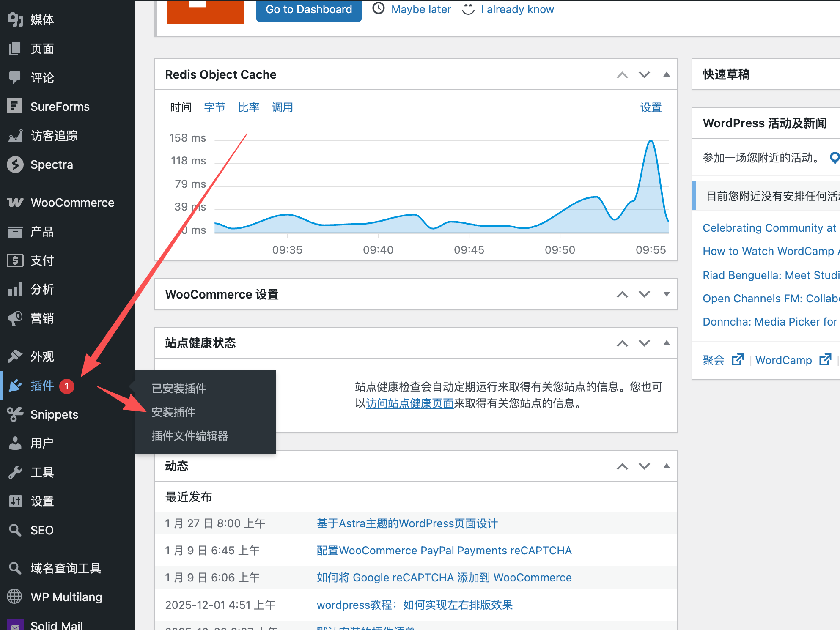Click the 分析 bar chart icon
The height and width of the screenshot is (630, 840).
click(x=15, y=289)
